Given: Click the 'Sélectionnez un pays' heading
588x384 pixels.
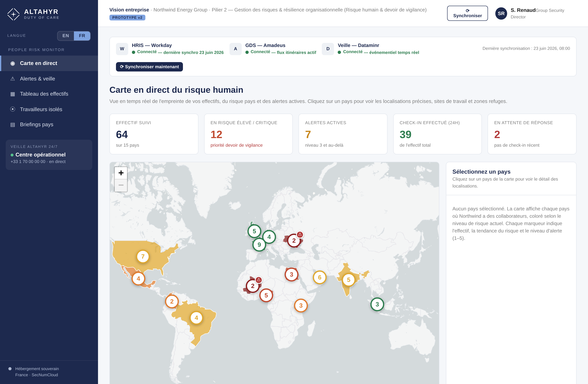Looking at the screenshot, I should [481, 172].
